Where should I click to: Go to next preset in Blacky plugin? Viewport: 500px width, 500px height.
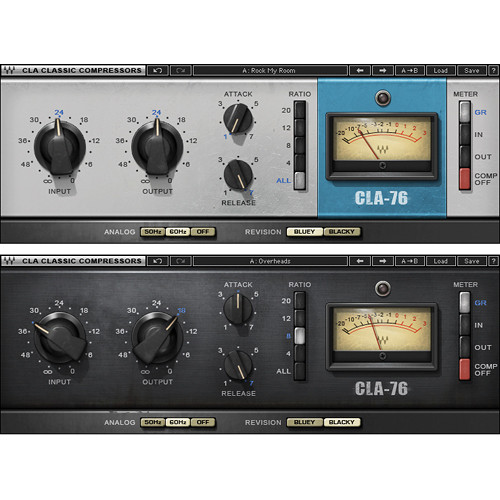coord(383,261)
